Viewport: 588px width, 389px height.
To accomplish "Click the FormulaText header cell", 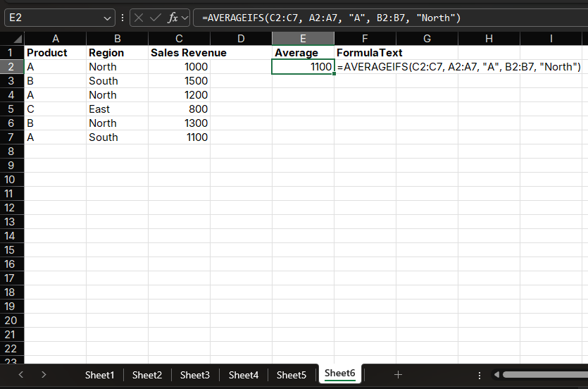I will 365,53.
